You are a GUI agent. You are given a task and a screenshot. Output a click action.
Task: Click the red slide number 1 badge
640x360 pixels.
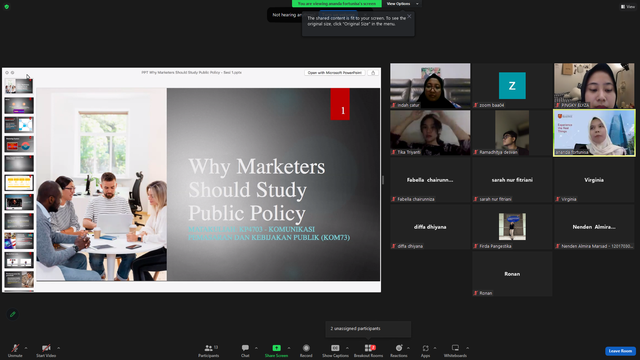(340, 104)
